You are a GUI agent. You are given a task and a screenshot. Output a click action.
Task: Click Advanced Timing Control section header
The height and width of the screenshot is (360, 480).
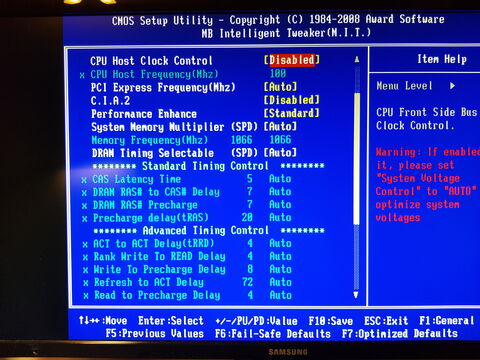click(206, 230)
